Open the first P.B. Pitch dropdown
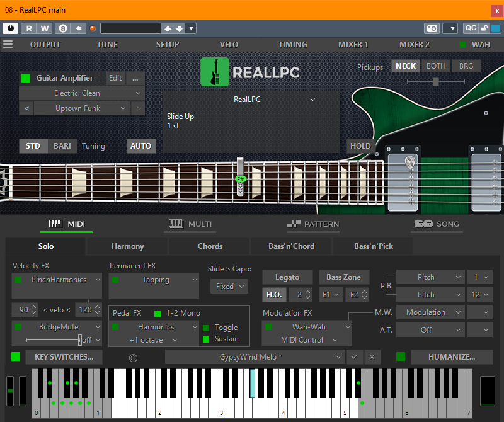 tap(430, 277)
